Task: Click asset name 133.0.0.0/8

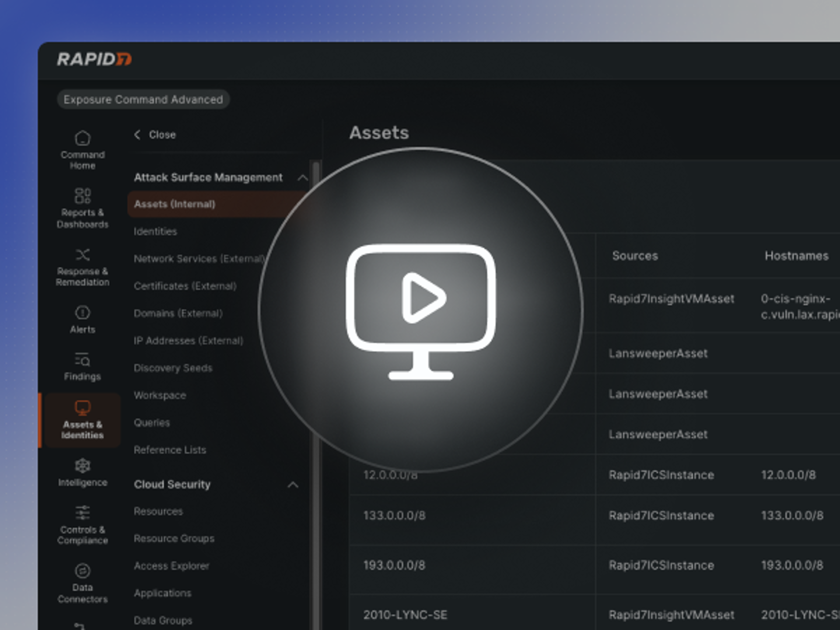Action: [x=394, y=515]
